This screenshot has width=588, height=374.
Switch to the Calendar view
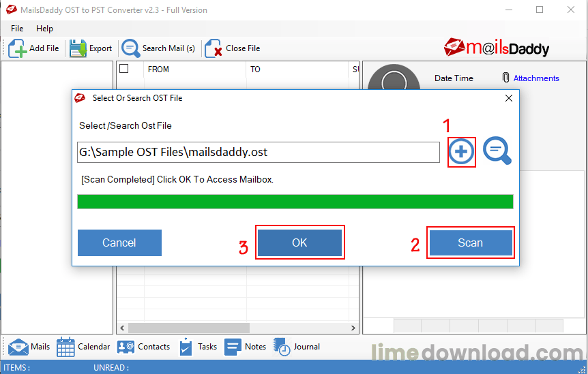pyautogui.click(x=83, y=347)
